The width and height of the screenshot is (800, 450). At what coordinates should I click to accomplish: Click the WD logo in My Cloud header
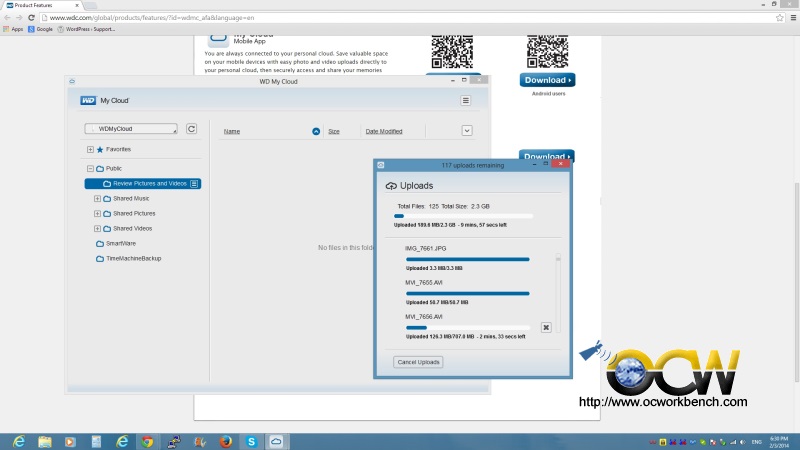click(x=88, y=101)
